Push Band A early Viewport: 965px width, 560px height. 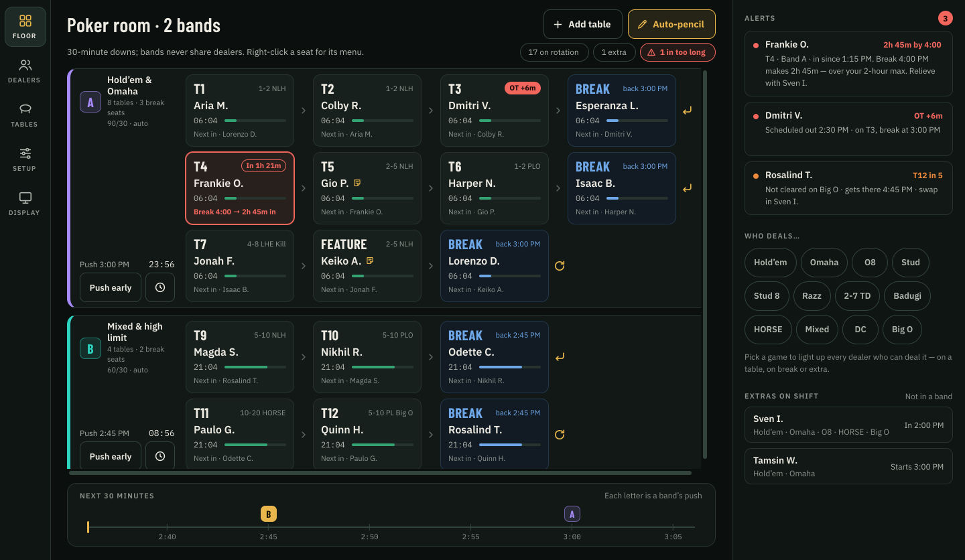click(x=111, y=287)
